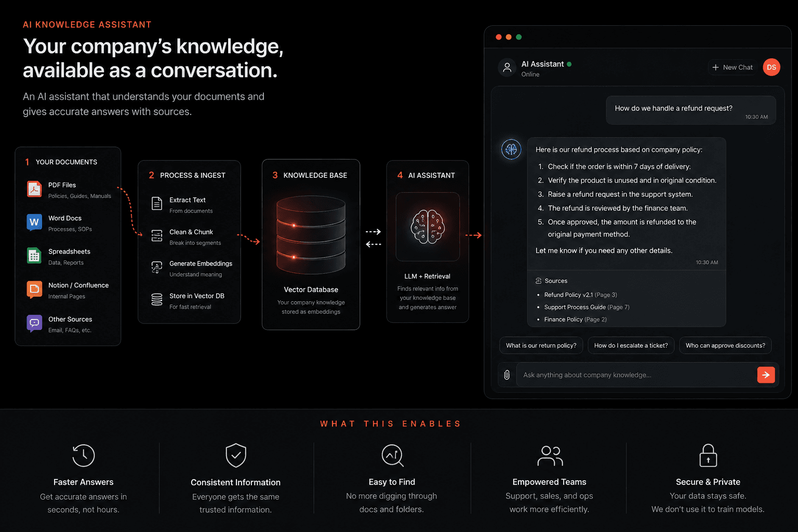Click the user message about refund request

pyautogui.click(x=691, y=110)
